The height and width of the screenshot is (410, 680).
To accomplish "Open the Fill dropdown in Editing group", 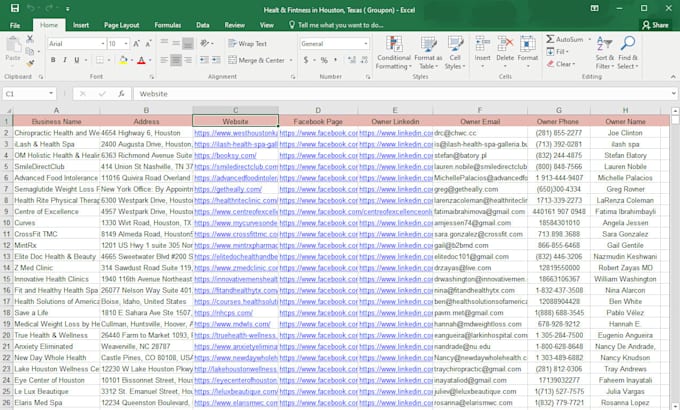I will pos(558,52).
